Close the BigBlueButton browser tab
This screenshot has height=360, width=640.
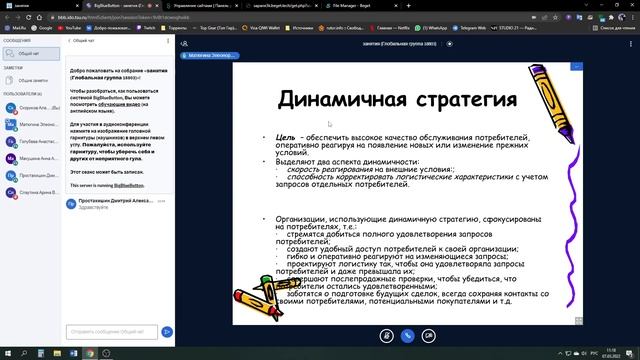(157, 6)
